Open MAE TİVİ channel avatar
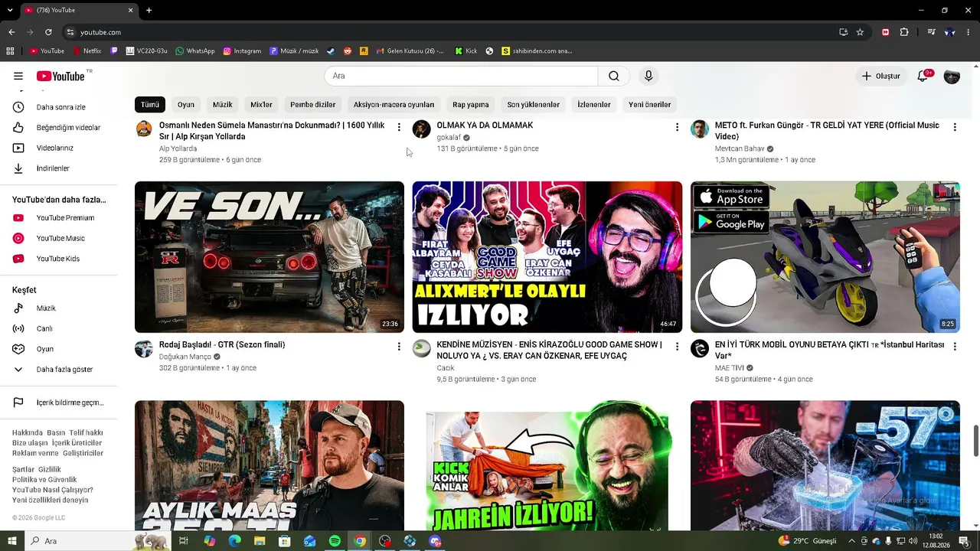Image resolution: width=980 pixels, height=551 pixels. click(x=700, y=349)
